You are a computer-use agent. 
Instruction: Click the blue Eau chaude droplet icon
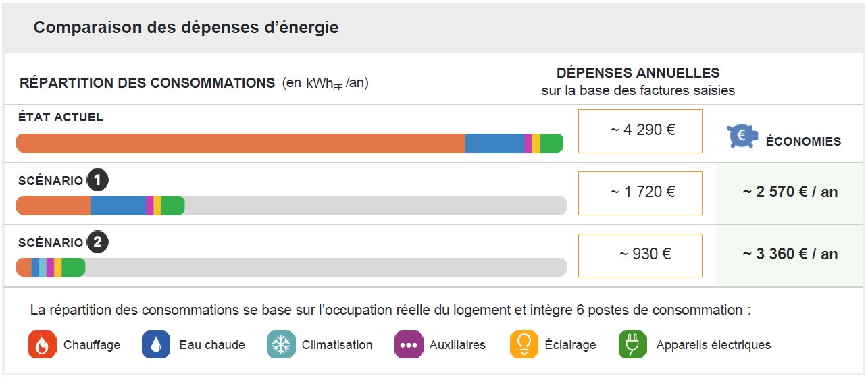(x=155, y=345)
